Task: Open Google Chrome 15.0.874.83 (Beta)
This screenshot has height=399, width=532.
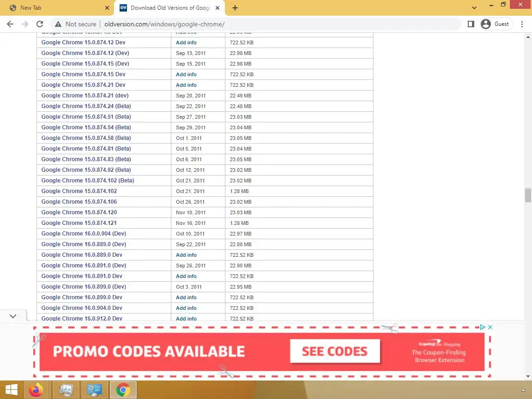Action: pos(86,159)
